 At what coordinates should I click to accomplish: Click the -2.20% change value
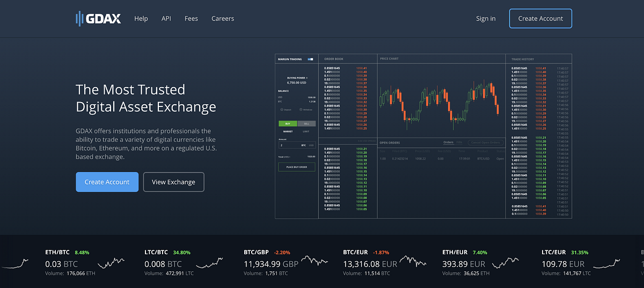pyautogui.click(x=282, y=252)
